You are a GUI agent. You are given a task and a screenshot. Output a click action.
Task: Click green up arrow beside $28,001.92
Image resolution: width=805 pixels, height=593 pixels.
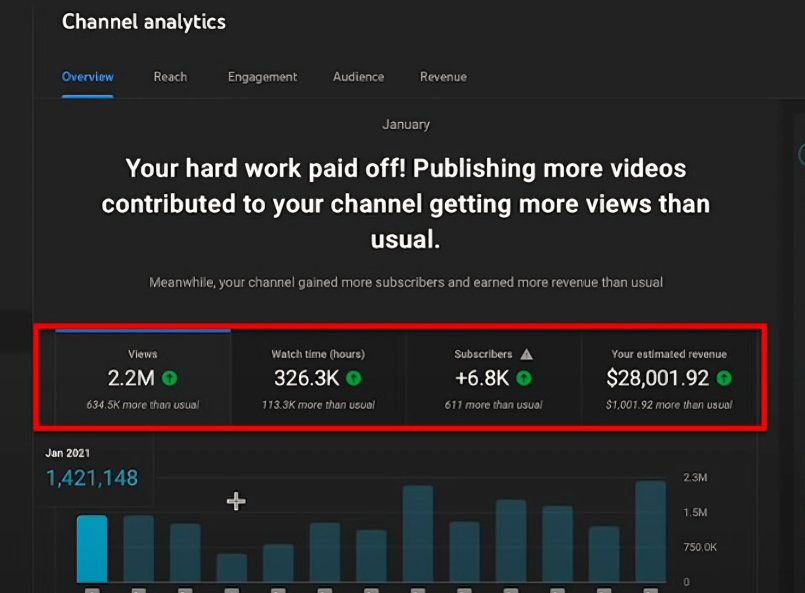point(724,378)
